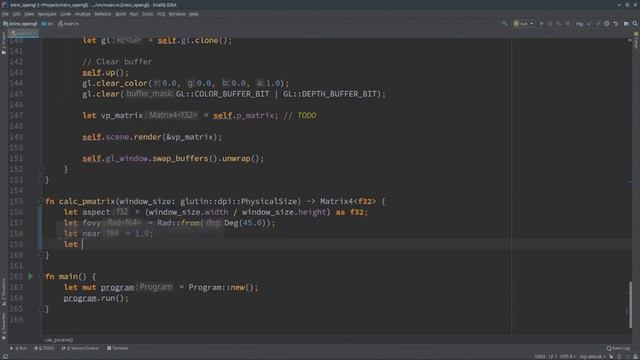Click the VCS update project icon

coord(589,24)
